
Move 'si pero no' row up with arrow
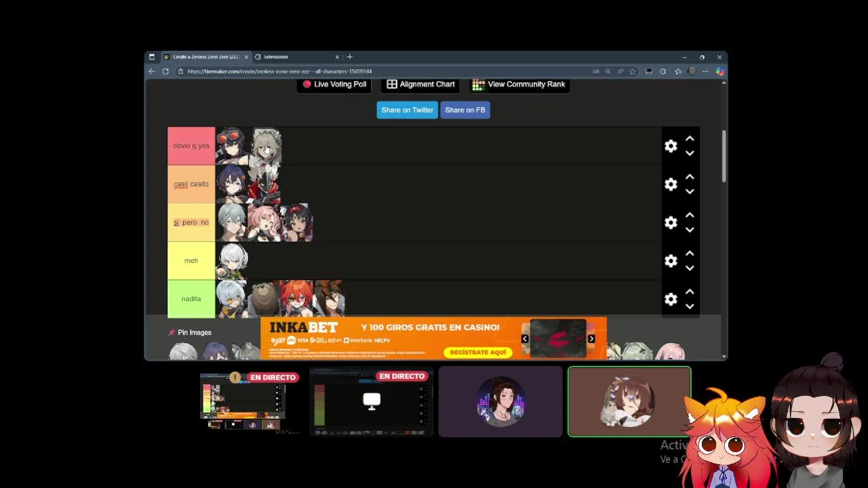pos(690,215)
